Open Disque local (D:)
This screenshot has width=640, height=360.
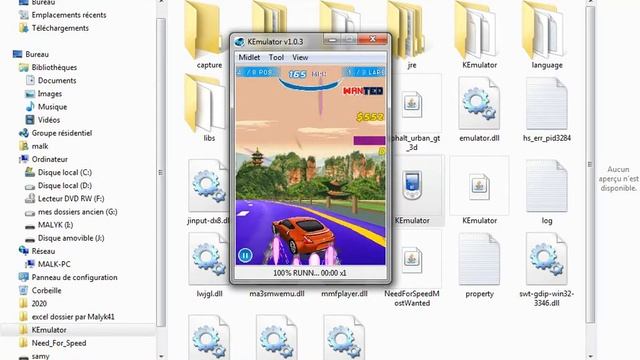click(64, 185)
